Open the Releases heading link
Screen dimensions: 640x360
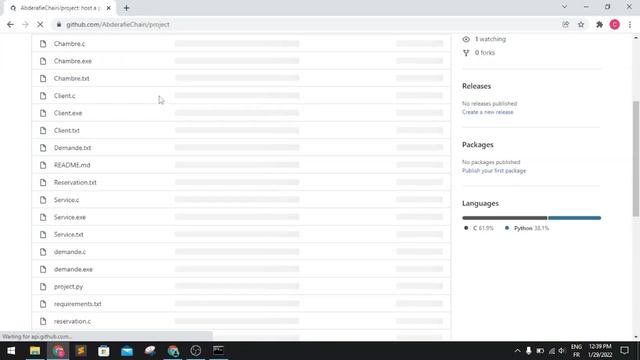[476, 86]
